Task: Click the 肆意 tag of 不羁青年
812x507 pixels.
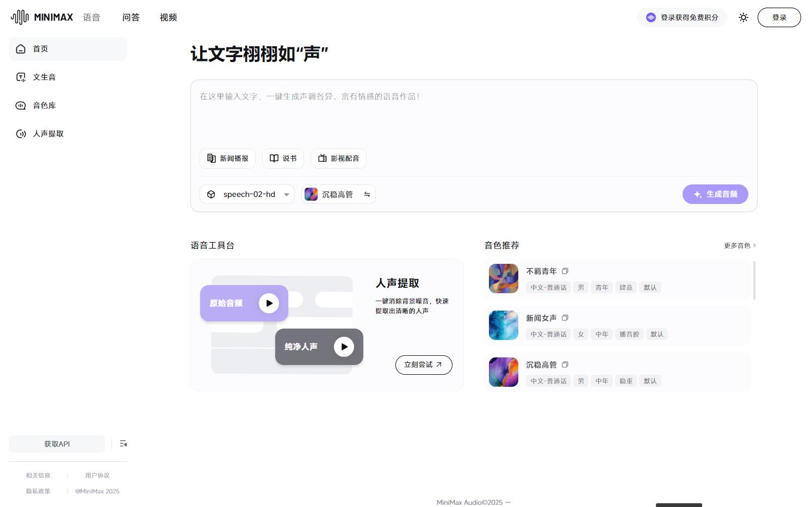Action: tap(626, 287)
